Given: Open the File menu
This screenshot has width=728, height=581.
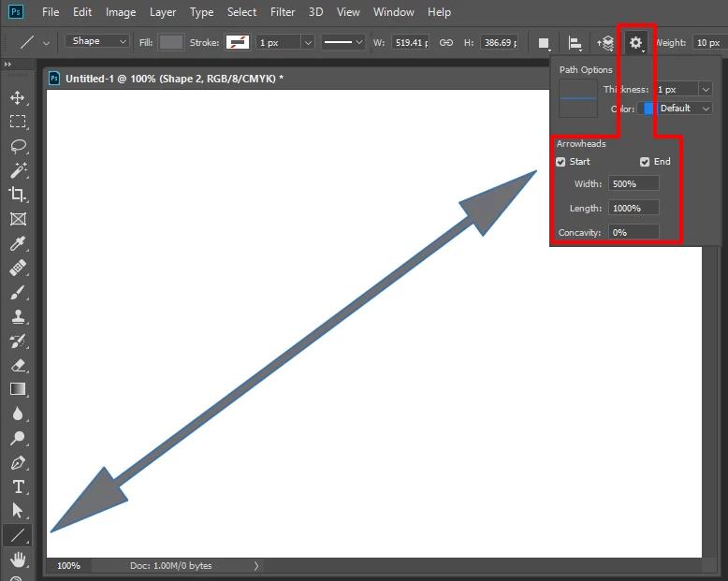Looking at the screenshot, I should point(51,12).
